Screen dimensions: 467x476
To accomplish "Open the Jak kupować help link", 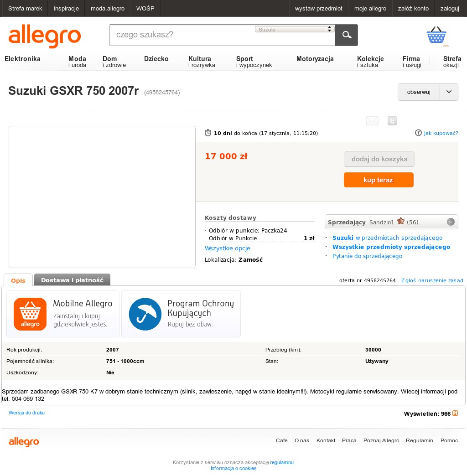I will 441,133.
